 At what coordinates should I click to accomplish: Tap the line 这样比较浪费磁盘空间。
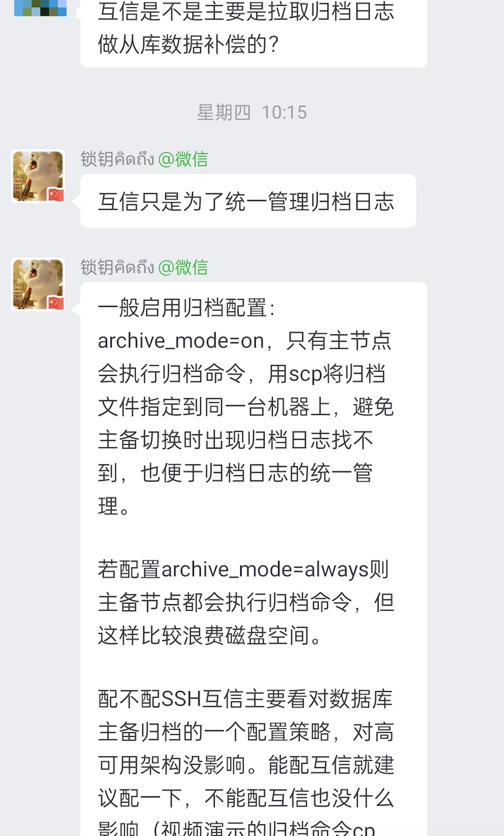coord(210,635)
